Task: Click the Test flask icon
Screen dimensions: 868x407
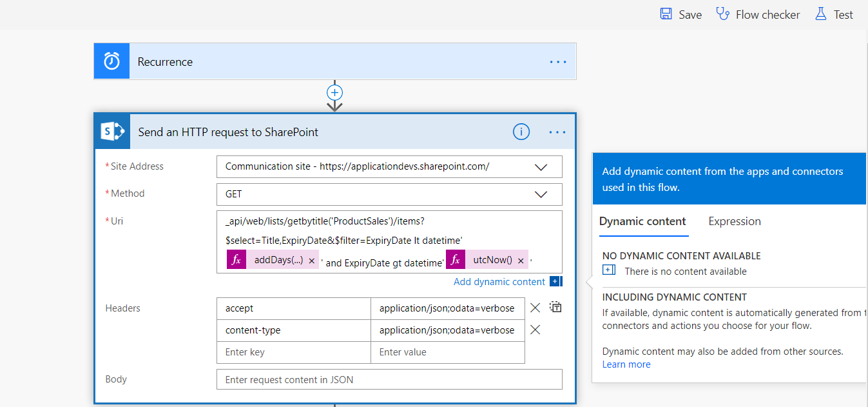Action: [820, 14]
